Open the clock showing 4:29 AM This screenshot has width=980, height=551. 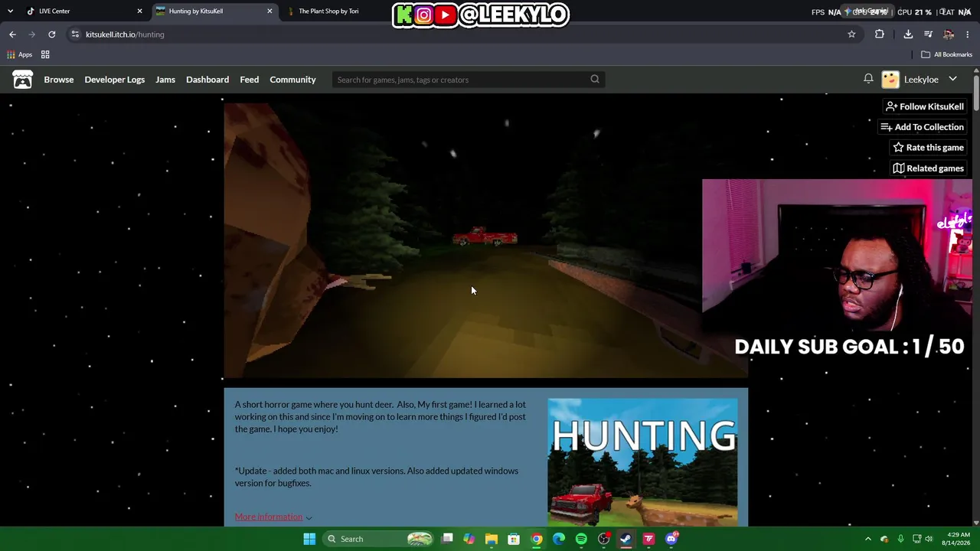(955, 539)
